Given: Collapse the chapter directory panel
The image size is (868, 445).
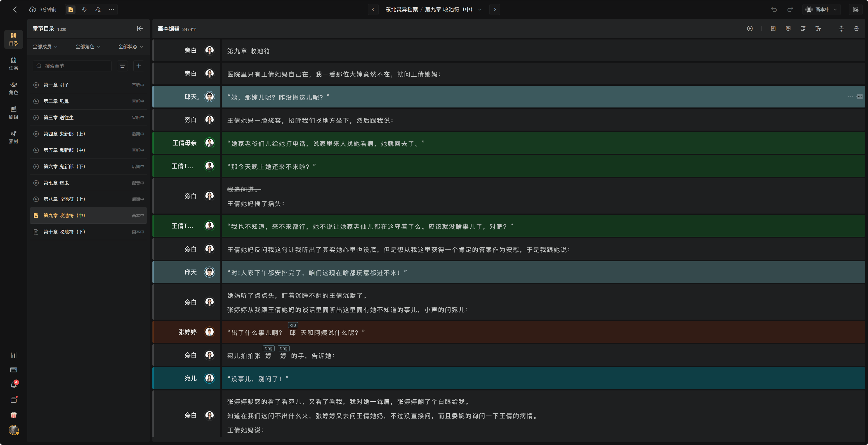Looking at the screenshot, I should point(140,29).
